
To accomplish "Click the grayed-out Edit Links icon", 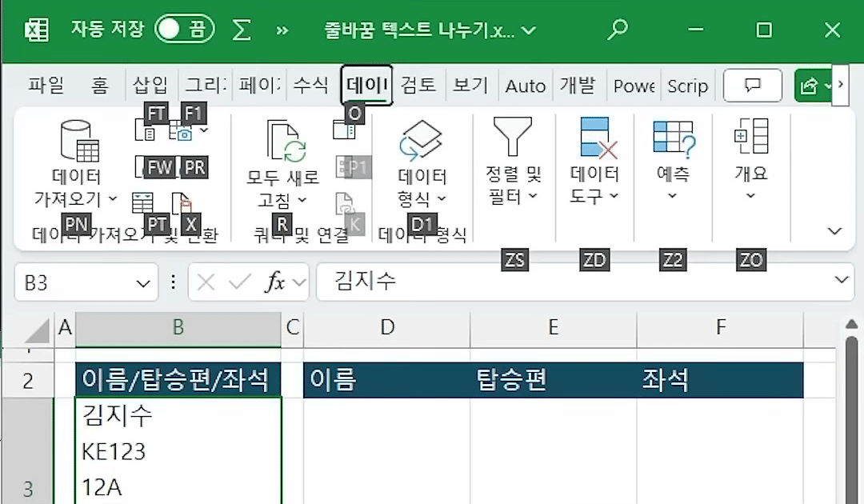I will coord(345,203).
